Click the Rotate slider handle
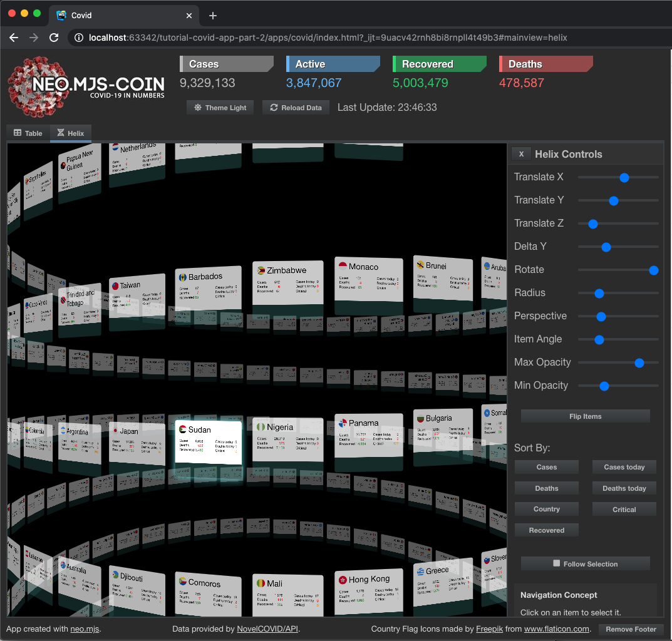This screenshot has width=672, height=641. pos(654,270)
